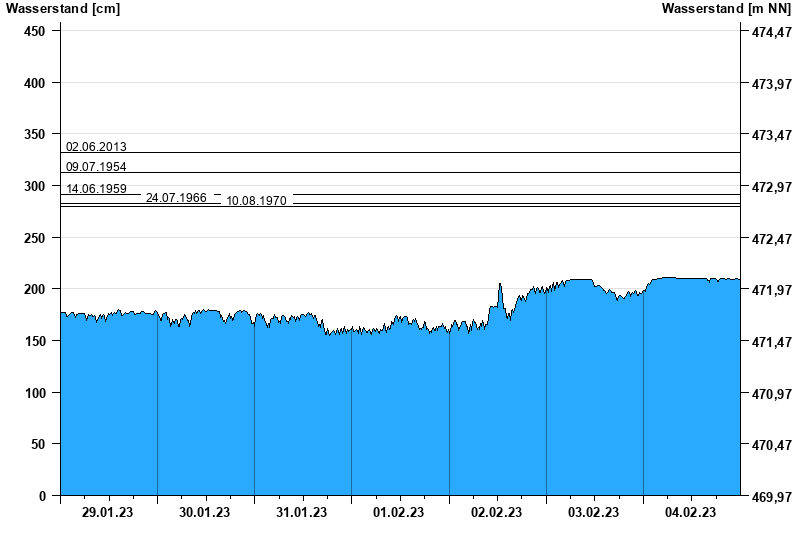Click the 469,97 m NN label
This screenshot has height=550, width=800.
tap(772, 497)
